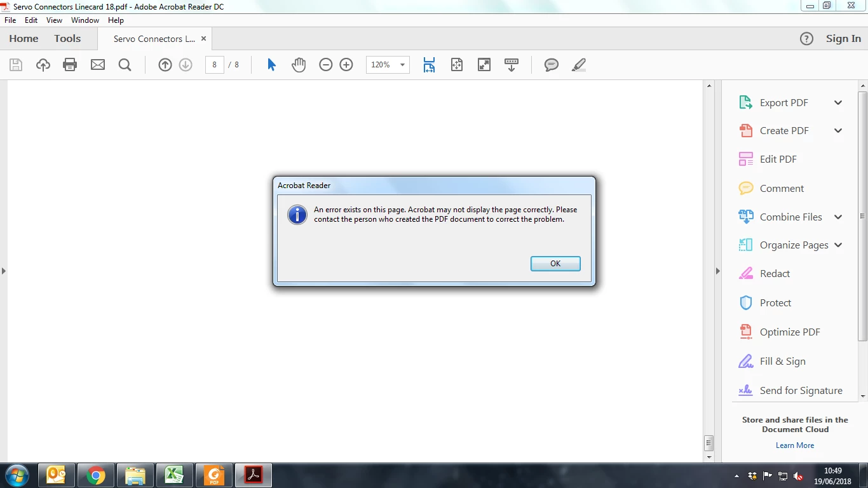Go to next page arrow icon
Viewport: 868px width, 488px height.
tap(186, 65)
